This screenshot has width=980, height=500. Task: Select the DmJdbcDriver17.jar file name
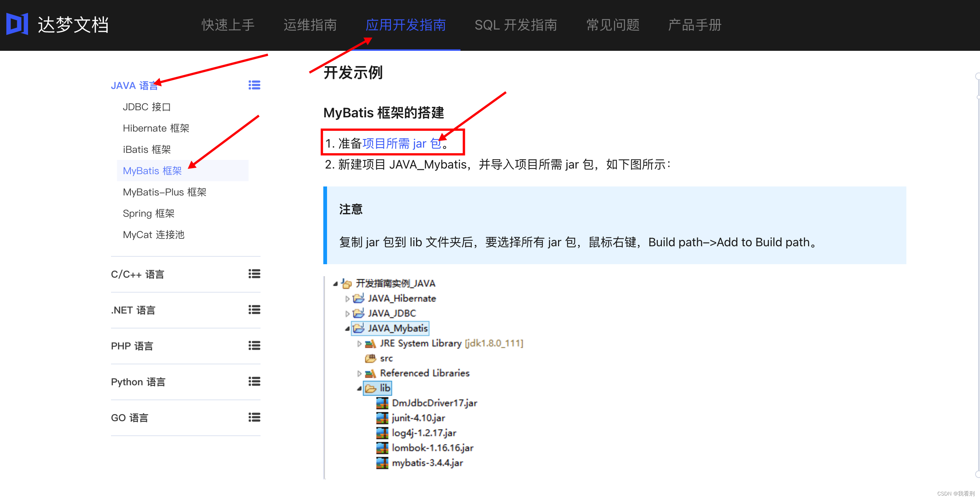coord(434,403)
